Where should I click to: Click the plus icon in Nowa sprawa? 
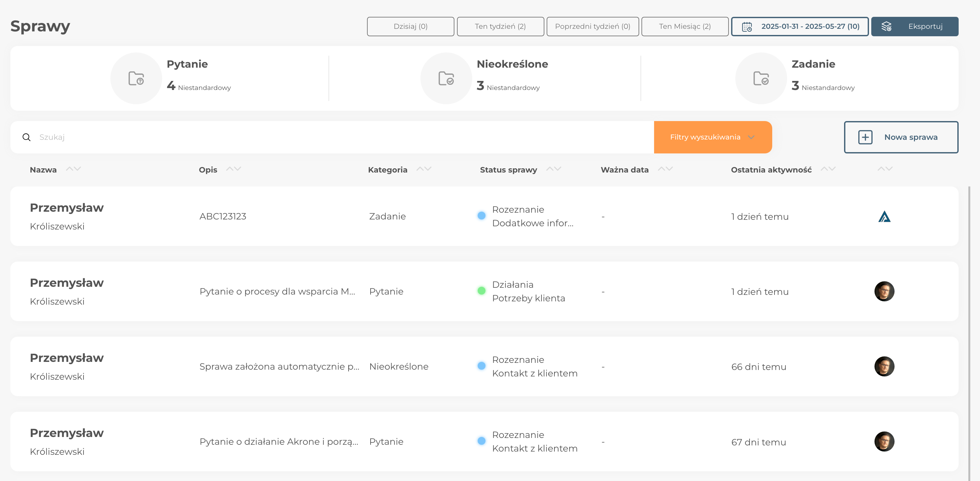click(x=865, y=137)
